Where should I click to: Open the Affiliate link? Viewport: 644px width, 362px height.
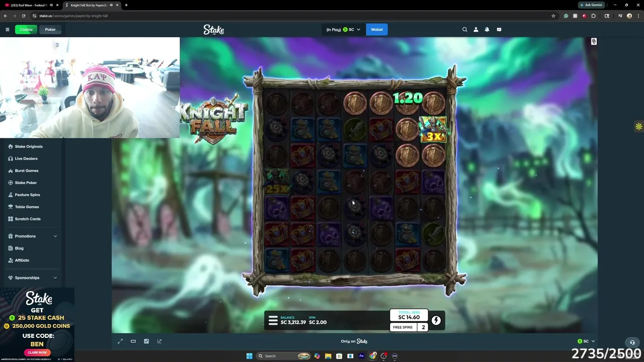pos(22,260)
